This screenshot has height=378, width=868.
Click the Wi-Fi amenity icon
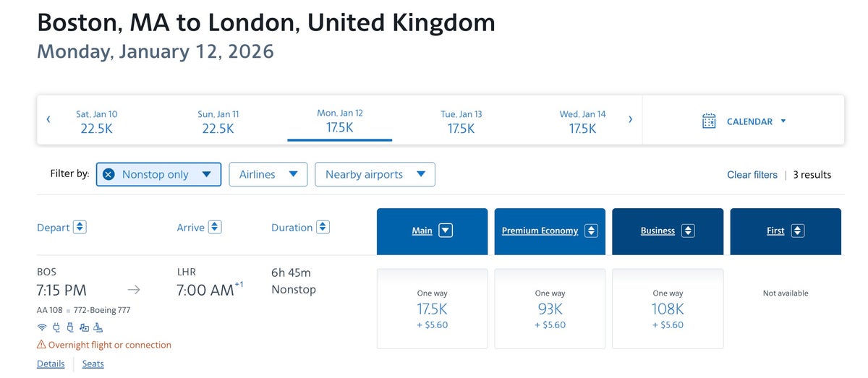(x=41, y=327)
